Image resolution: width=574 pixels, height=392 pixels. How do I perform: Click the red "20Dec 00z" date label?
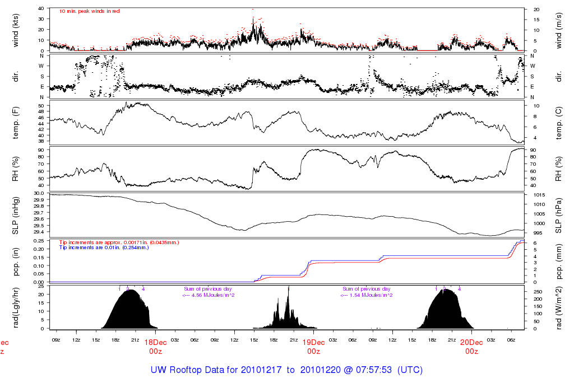(x=471, y=347)
